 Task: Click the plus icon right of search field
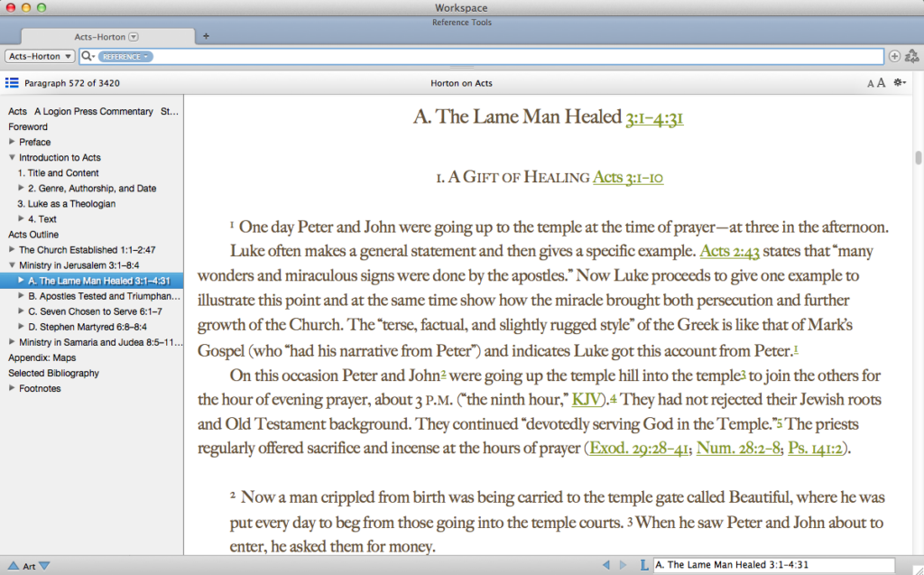point(894,56)
